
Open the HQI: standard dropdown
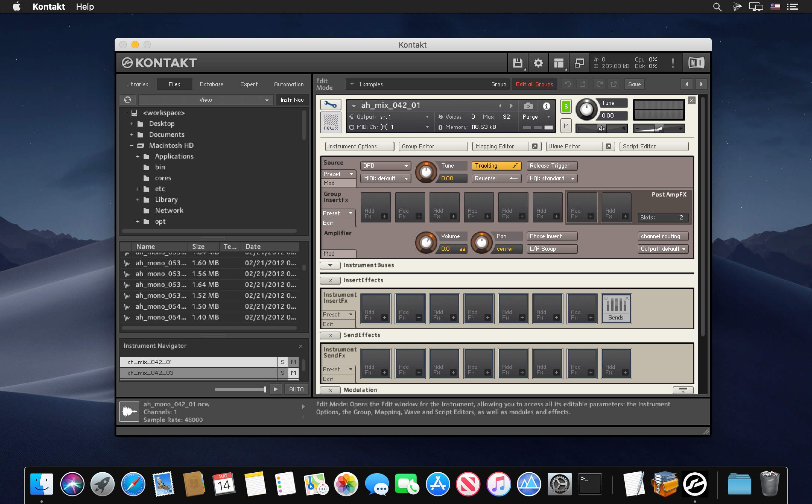(x=552, y=178)
